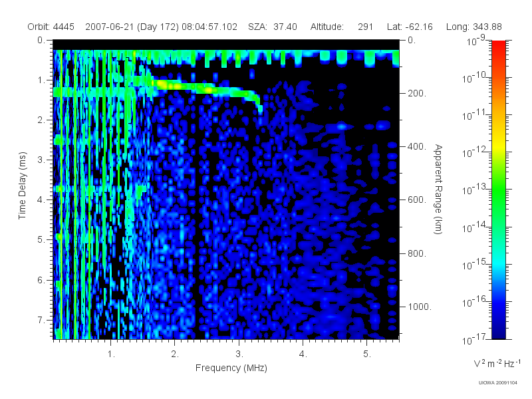Click the "7." tick on Time Delay axis
532x399 pixels.
click(x=41, y=320)
